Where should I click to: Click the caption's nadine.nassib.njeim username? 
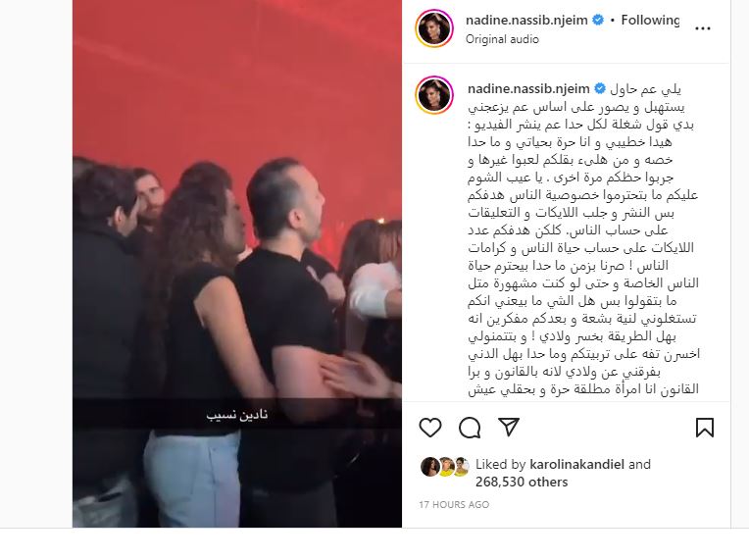(528, 89)
